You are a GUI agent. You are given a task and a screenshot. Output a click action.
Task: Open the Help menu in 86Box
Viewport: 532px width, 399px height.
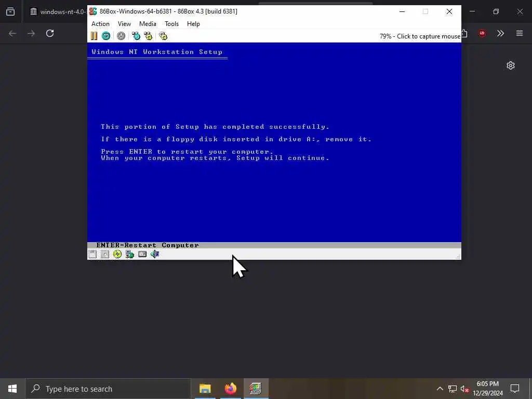(193, 24)
